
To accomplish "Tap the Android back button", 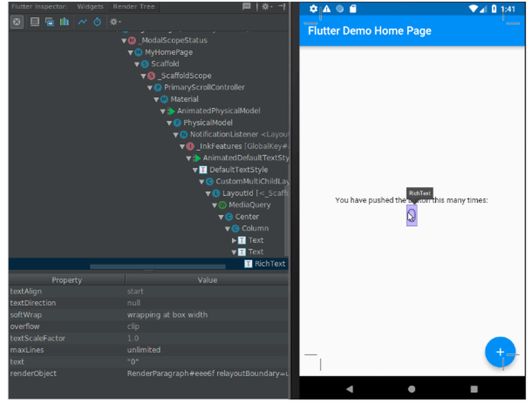I will pos(350,389).
